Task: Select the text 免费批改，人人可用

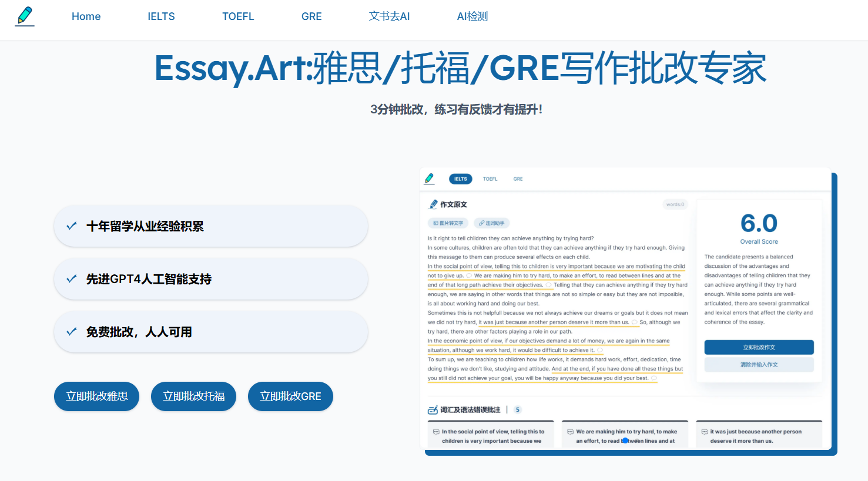Action: coord(139,332)
